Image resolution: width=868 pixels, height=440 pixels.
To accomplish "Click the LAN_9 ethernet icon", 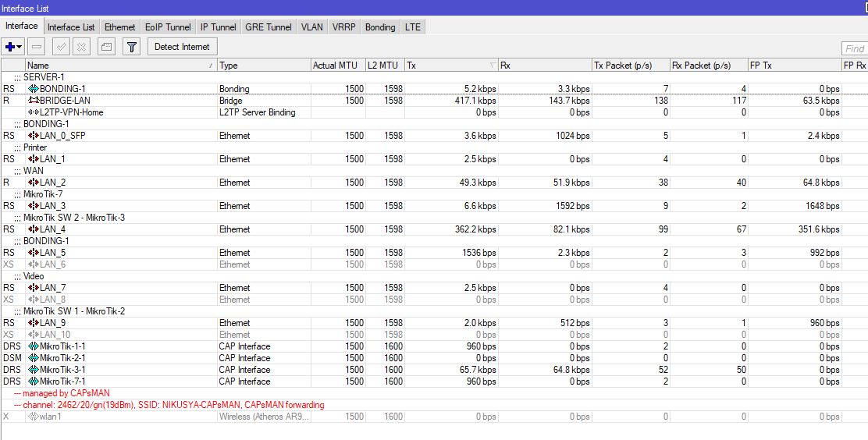I will 34,323.
